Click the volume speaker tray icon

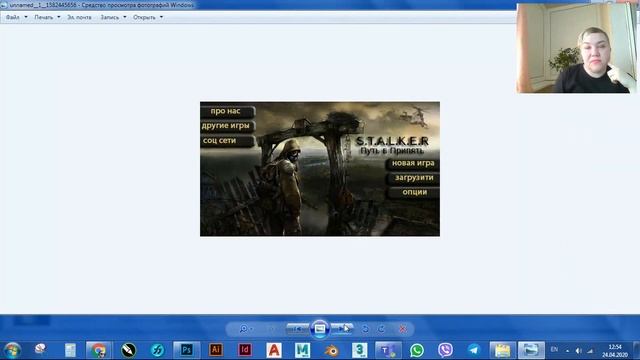click(578, 351)
